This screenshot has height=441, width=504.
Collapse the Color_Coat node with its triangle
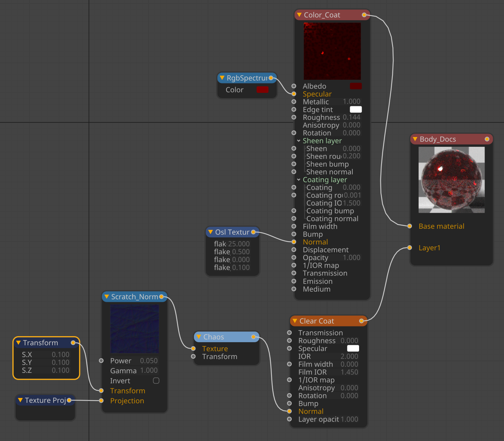299,15
